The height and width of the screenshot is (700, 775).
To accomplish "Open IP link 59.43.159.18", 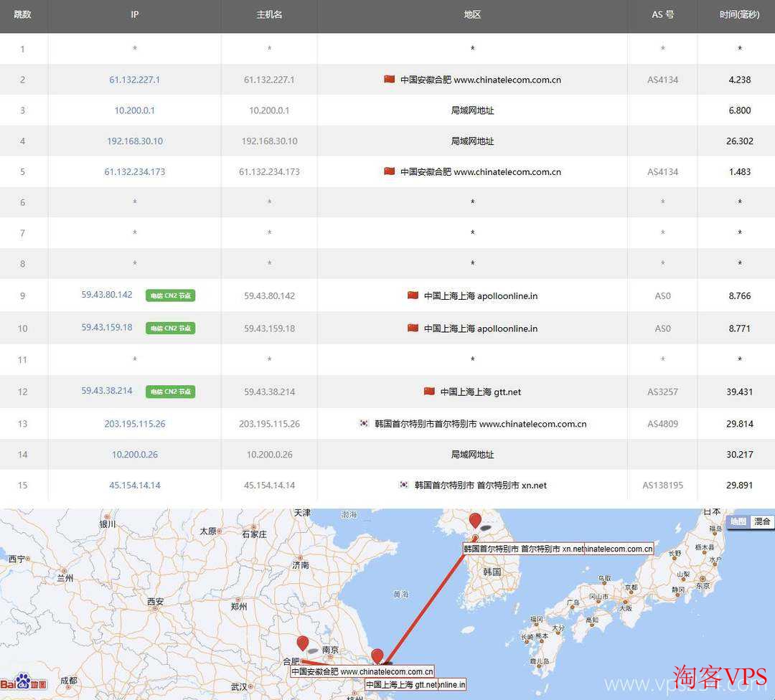I will 107,328.
